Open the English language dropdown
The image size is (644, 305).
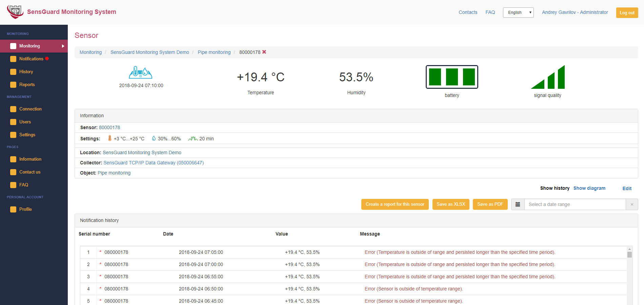518,13
